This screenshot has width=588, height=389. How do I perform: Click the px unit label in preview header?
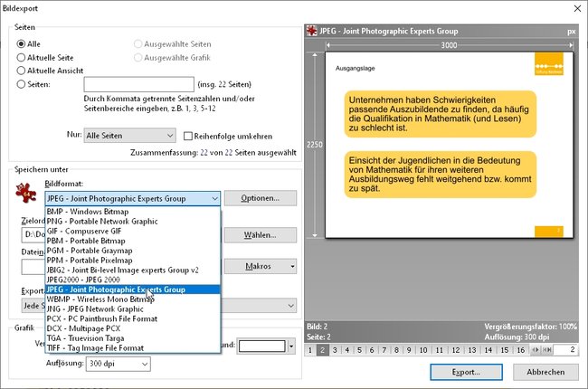pyautogui.click(x=571, y=32)
